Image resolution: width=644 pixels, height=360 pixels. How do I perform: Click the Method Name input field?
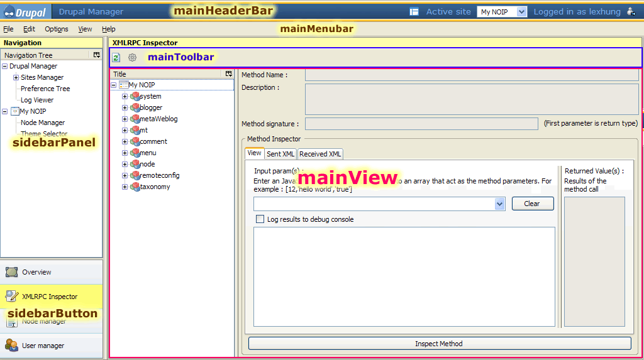coord(472,75)
